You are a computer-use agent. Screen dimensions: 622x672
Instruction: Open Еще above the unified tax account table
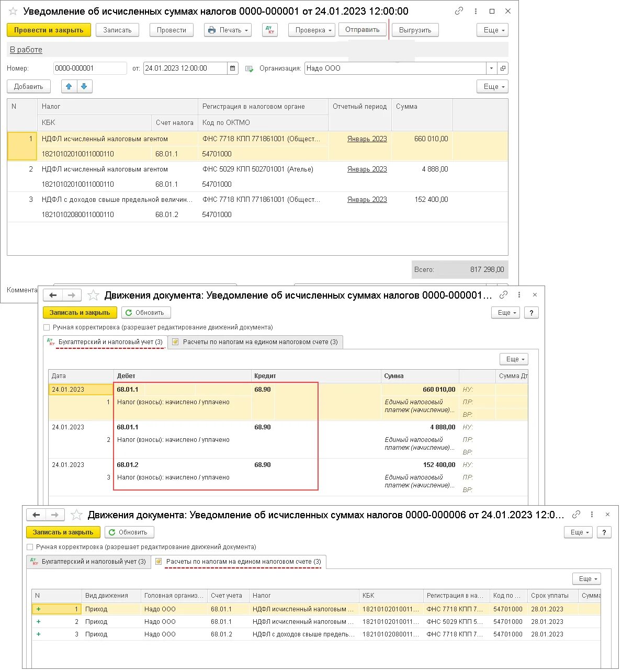586,579
